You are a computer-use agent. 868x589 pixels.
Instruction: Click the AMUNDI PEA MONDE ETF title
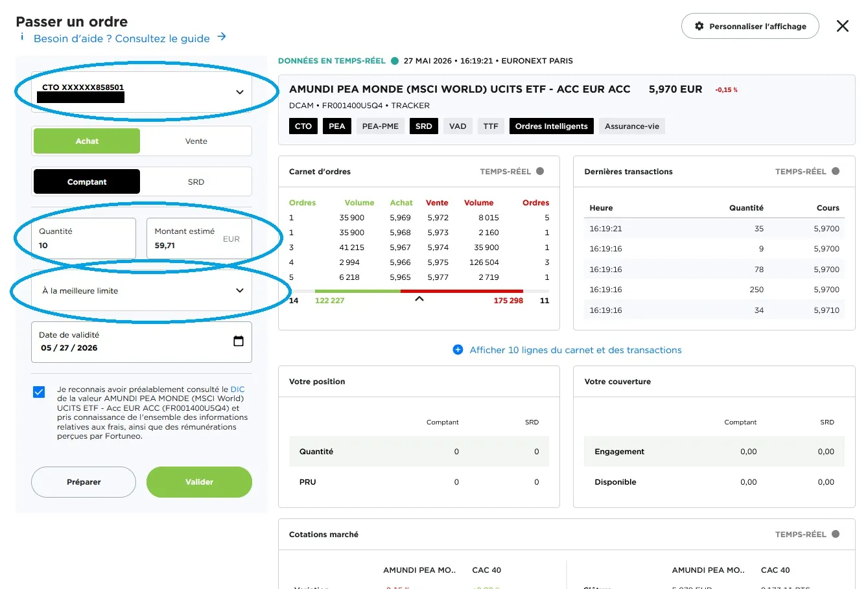click(460, 89)
